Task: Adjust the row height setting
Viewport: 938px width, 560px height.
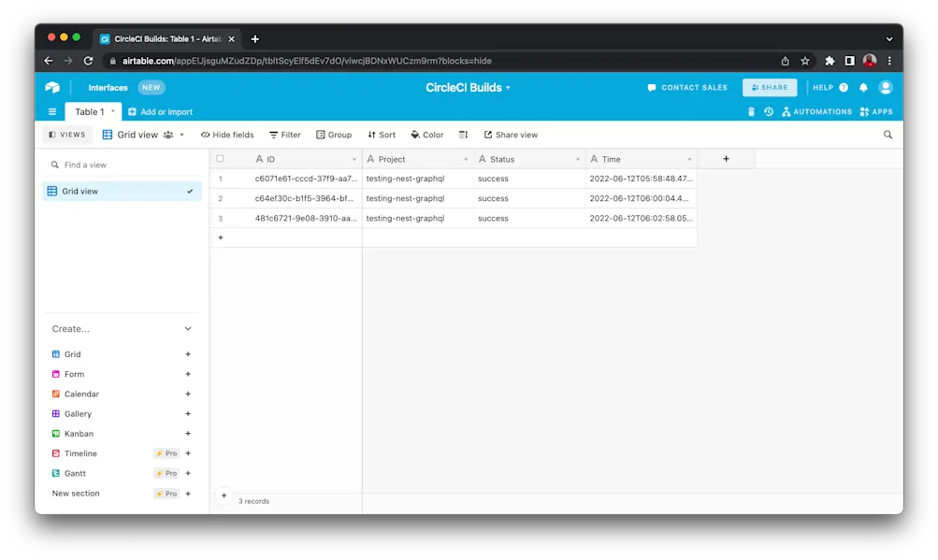Action: [463, 134]
